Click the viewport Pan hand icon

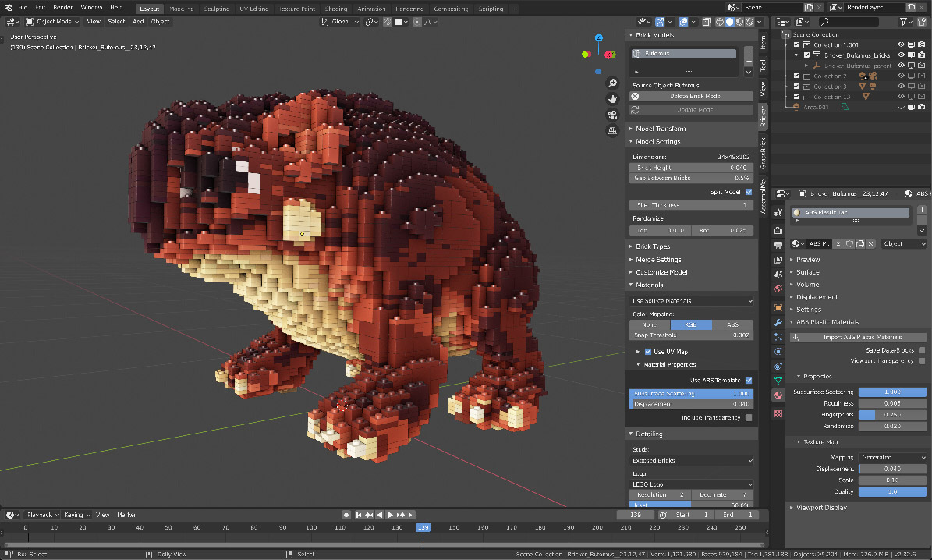click(612, 99)
